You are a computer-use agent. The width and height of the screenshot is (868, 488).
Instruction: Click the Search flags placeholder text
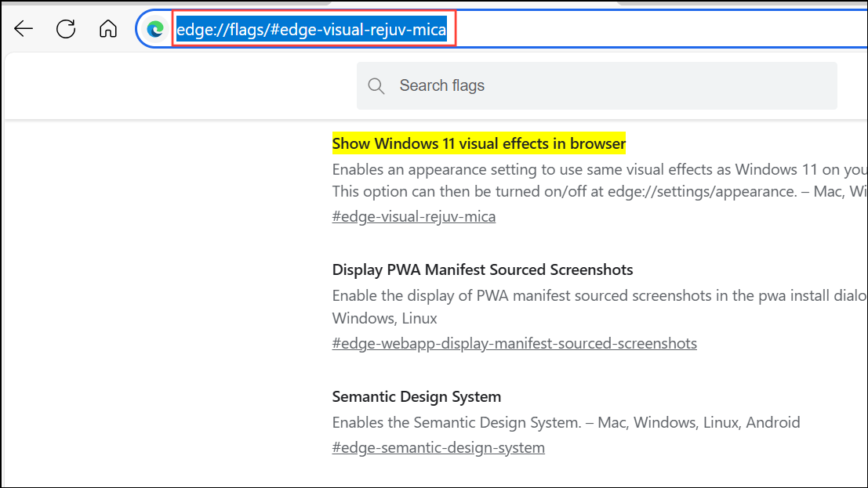(441, 86)
